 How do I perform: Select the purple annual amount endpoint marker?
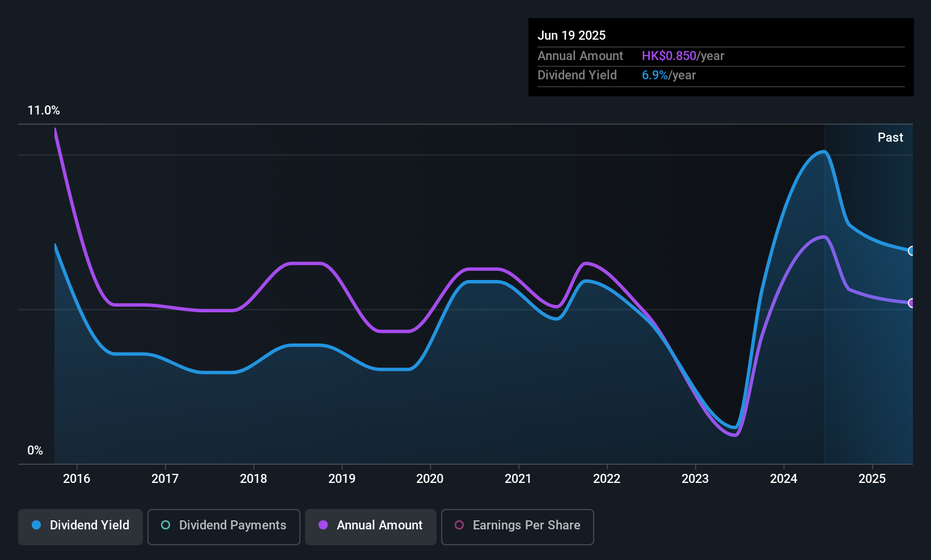tap(912, 303)
